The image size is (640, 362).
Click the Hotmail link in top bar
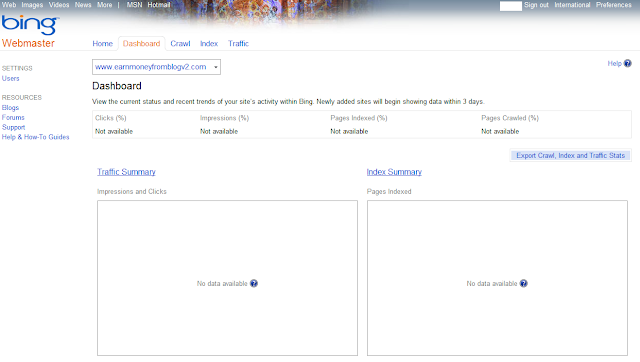[159, 5]
